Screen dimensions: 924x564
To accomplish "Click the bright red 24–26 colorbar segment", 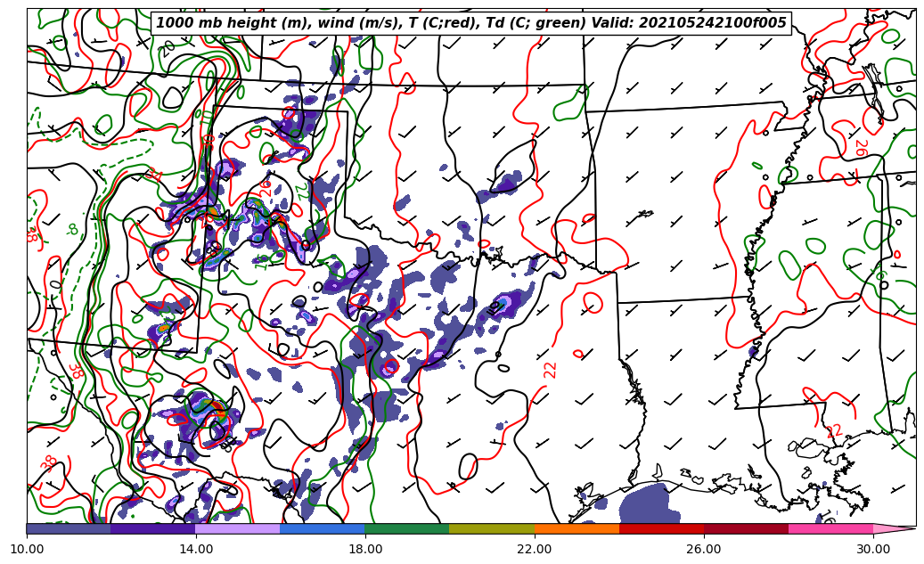I will (x=661, y=528).
